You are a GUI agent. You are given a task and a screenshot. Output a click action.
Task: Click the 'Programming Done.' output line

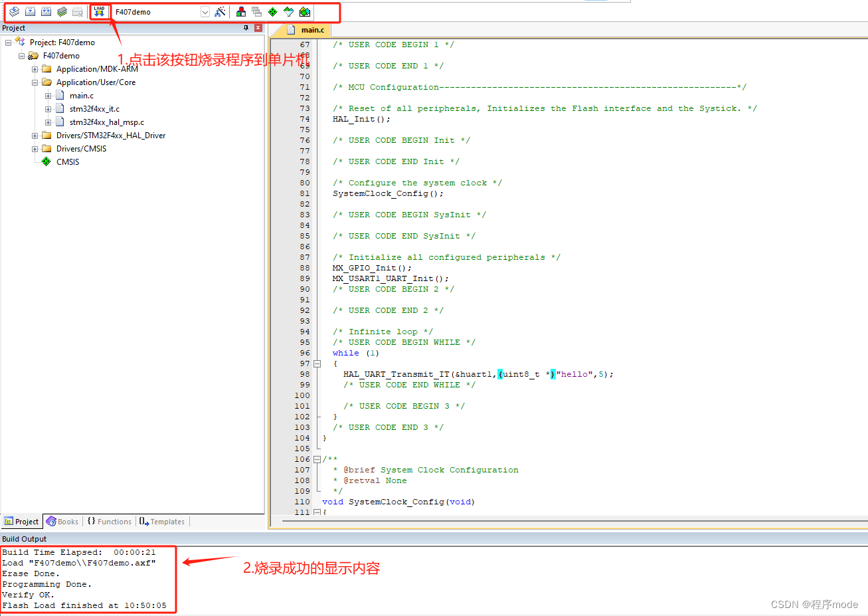coord(47,584)
